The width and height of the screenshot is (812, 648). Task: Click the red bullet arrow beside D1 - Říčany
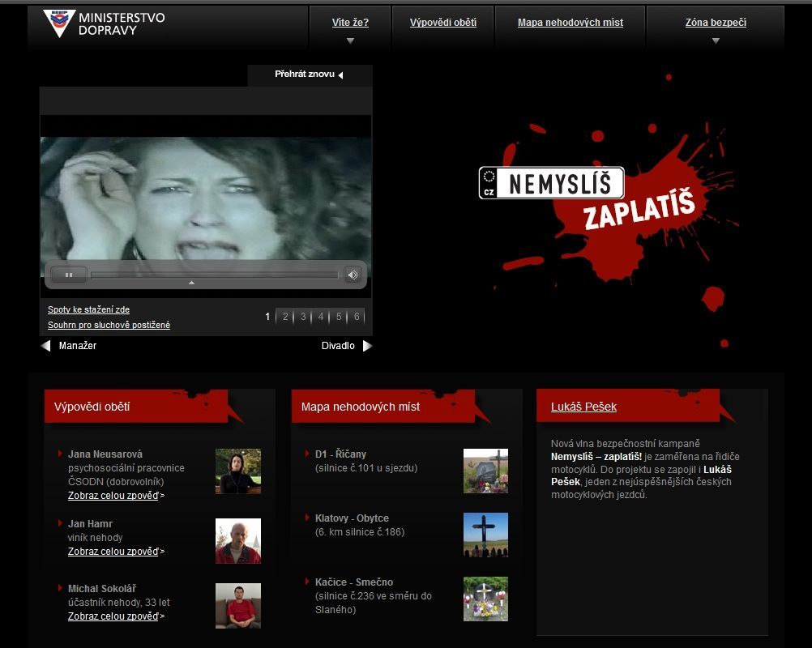coord(307,454)
